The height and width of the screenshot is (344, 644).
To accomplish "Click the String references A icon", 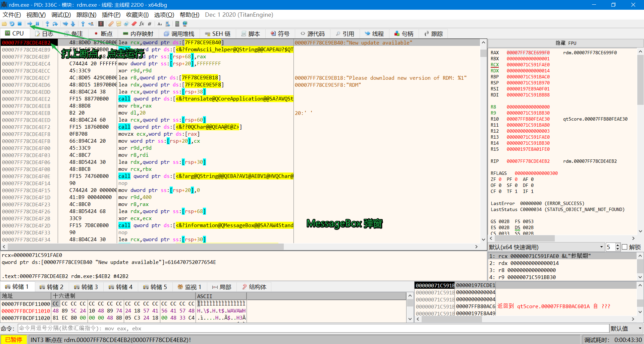I will click(x=160, y=24).
